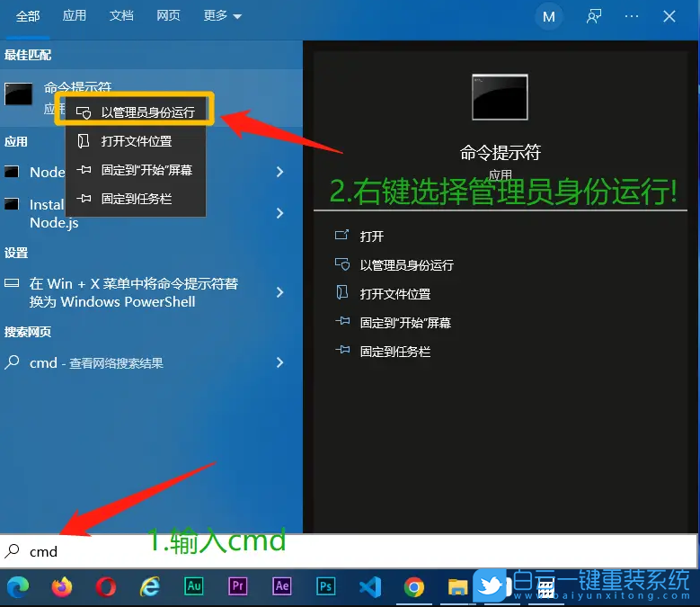Image resolution: width=700 pixels, height=607 pixels.
Task: Click 固定到任务栏 in the right pane
Action: click(x=383, y=352)
